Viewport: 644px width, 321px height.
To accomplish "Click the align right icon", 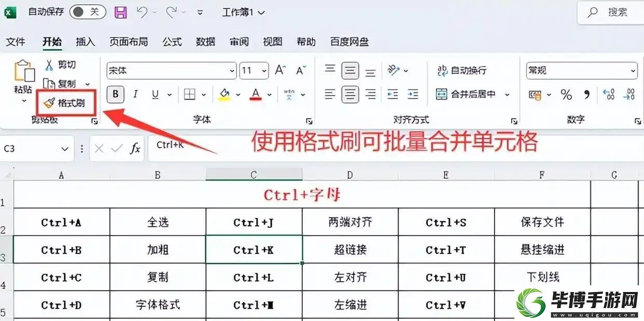I will 370,94.
